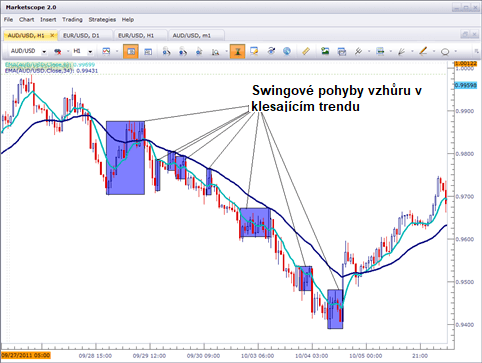The image size is (482, 363).
Task: Switch to the EUR/USD, H1 chart tab
Action: click(x=140, y=35)
